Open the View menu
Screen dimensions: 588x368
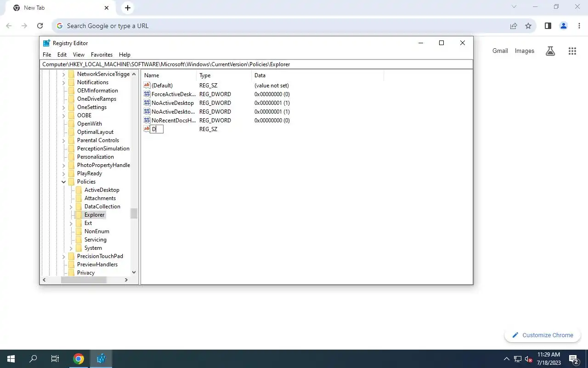pos(79,54)
